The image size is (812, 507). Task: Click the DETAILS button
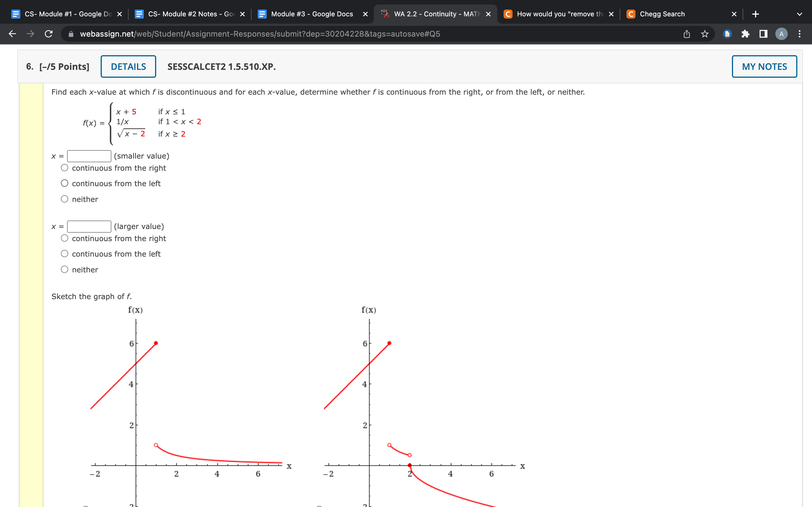click(x=128, y=66)
